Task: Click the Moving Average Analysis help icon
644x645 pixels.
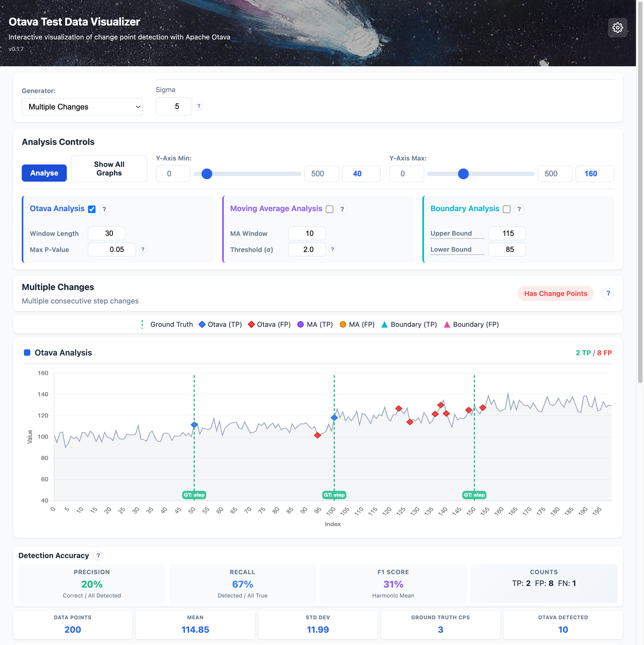Action: coord(342,209)
